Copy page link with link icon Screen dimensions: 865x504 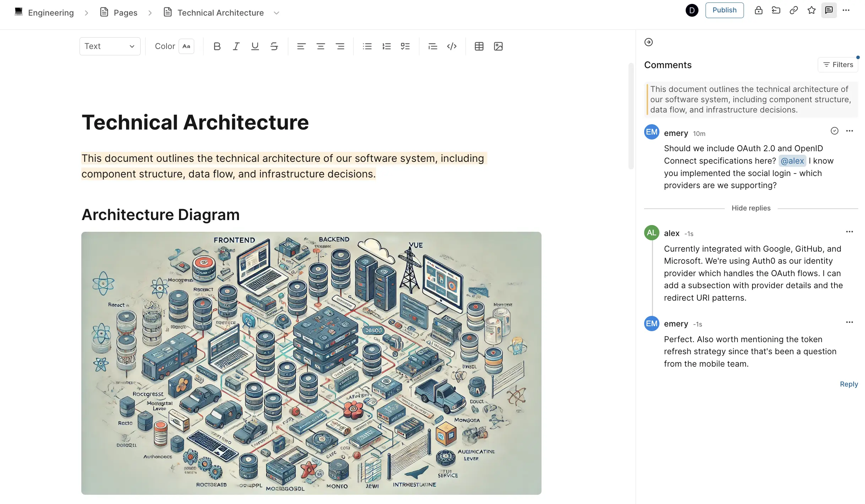point(794,10)
